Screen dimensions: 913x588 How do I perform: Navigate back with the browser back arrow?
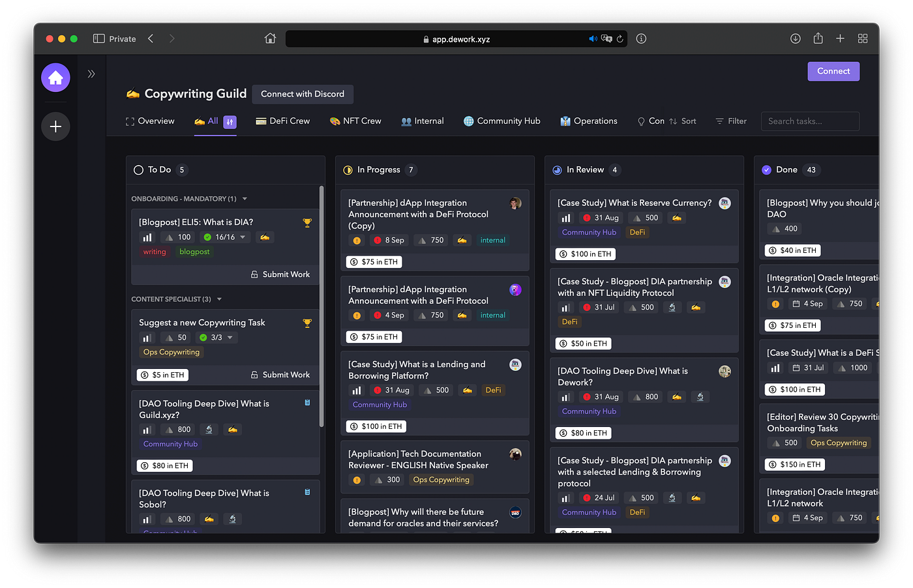point(151,38)
